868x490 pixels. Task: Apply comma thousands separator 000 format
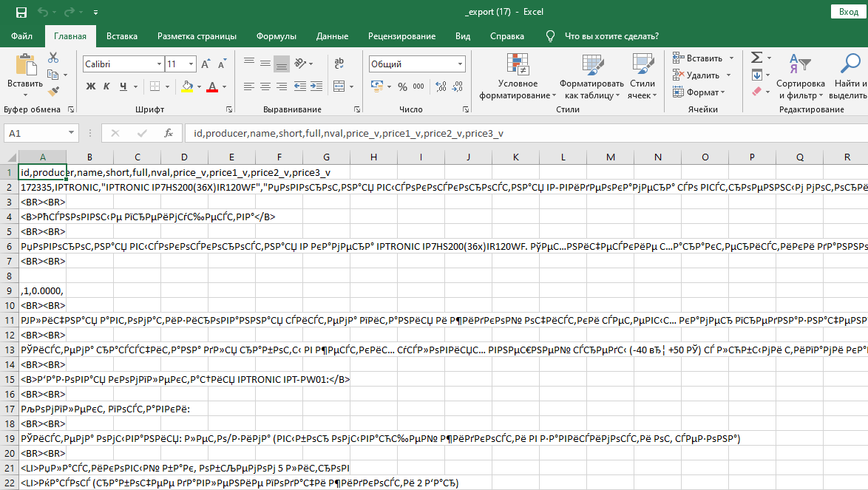418,86
